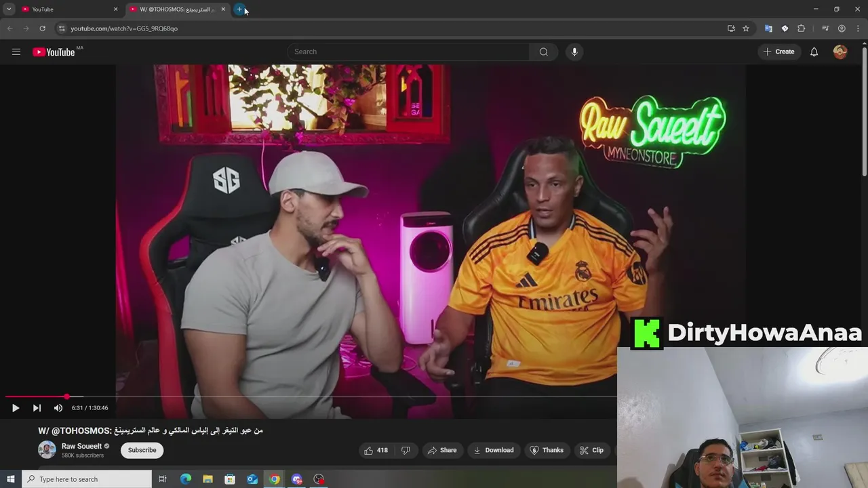This screenshot has height=488, width=868.
Task: Open YouTube notifications bell
Action: 814,52
